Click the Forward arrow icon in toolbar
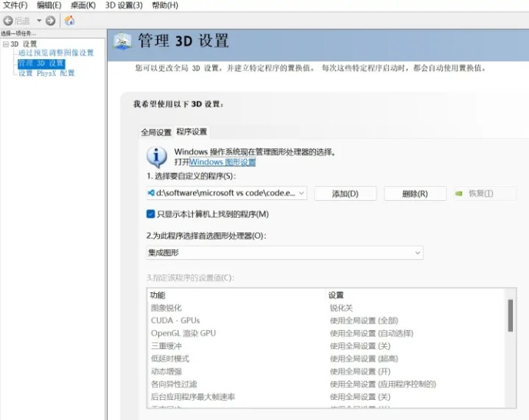 [51, 21]
